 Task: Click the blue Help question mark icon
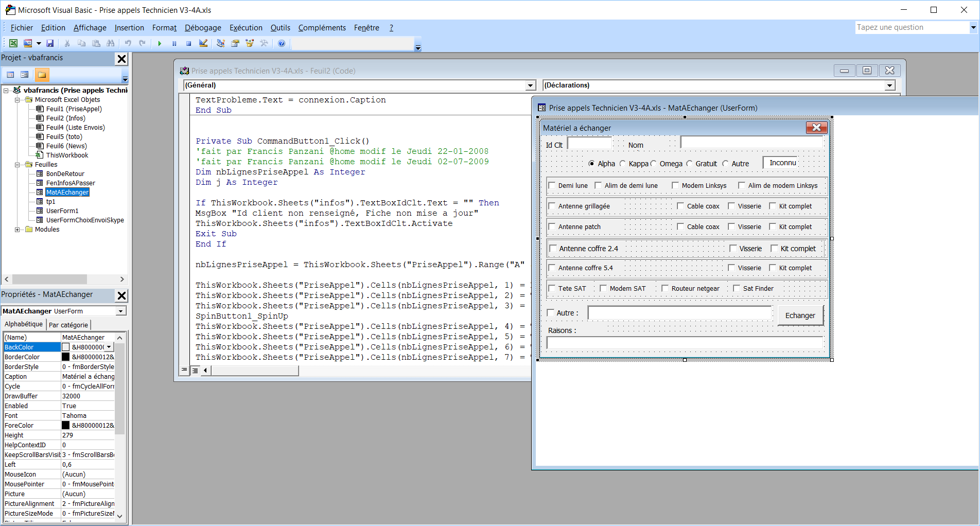pos(282,43)
